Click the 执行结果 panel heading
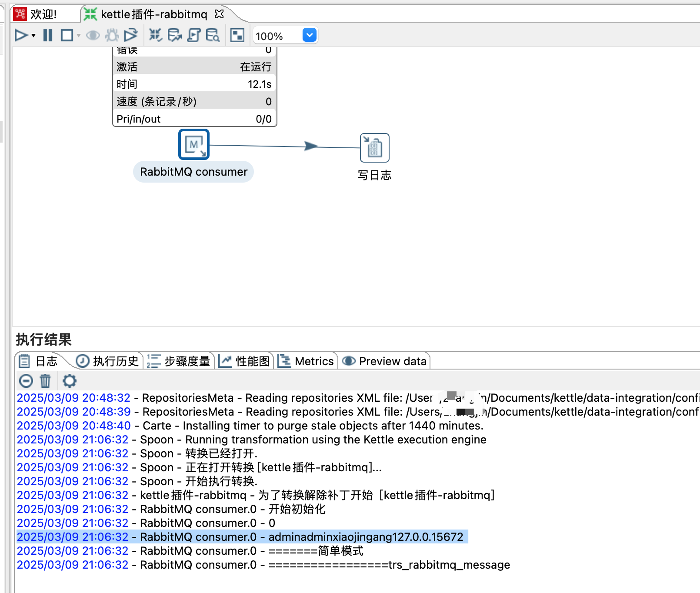700x593 pixels. (44, 339)
